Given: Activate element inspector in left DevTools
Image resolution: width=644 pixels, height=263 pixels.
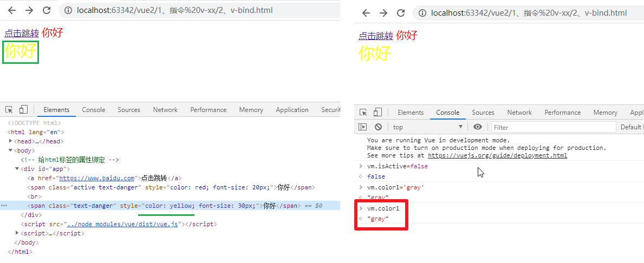Looking at the screenshot, I should [x=9, y=109].
